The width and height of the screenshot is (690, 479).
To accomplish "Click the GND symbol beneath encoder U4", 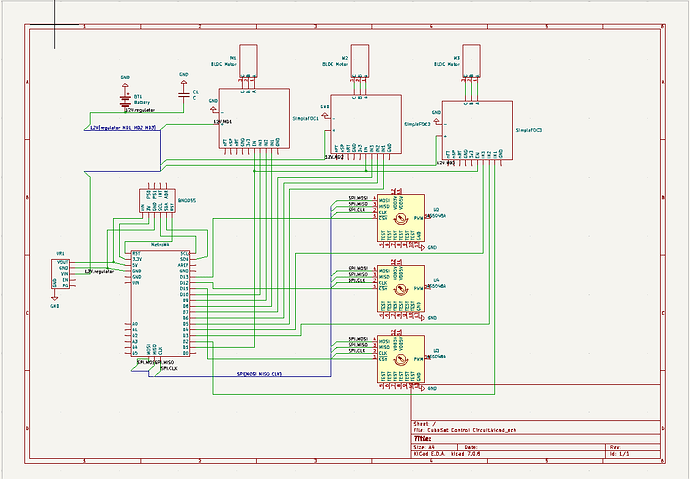I will [x=428, y=318].
